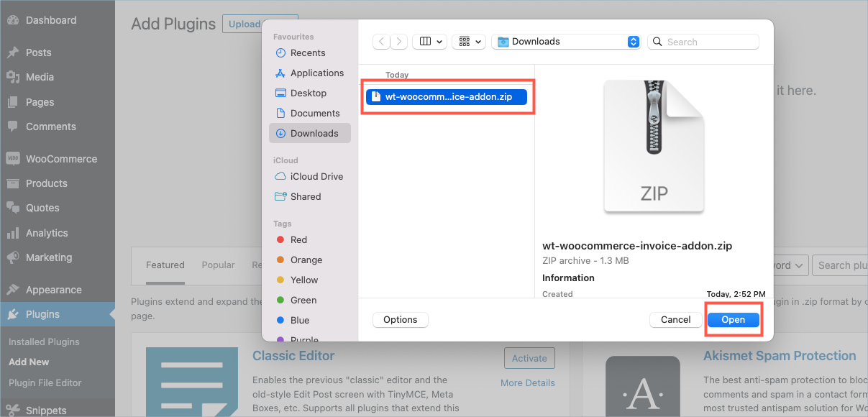Click the Products box icon
Screen dimensions: 868x417
point(13,183)
